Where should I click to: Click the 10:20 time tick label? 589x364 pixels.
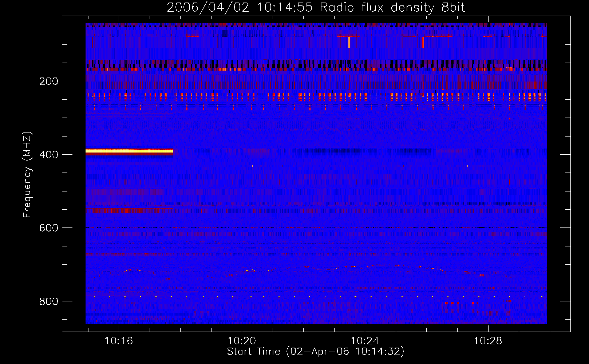click(242, 341)
